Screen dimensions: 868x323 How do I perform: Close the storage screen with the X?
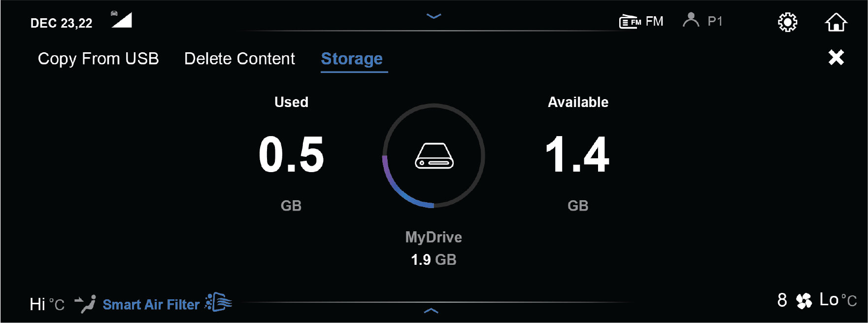[836, 58]
